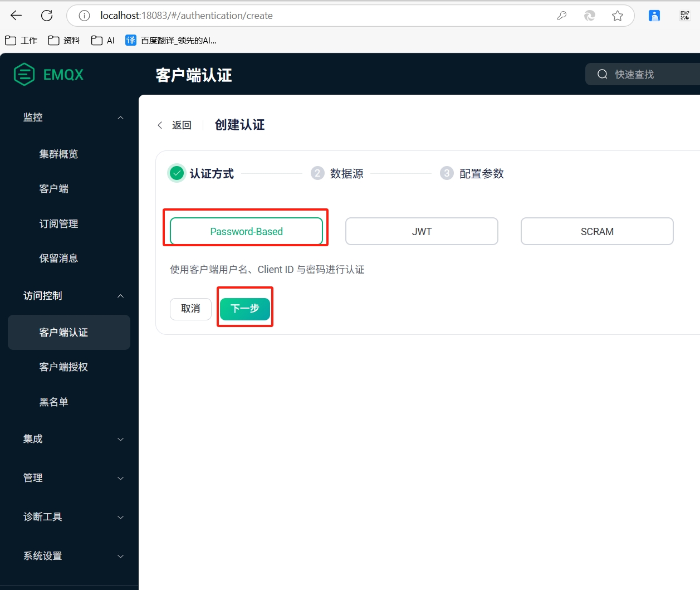Click the 创建认证 heading
The height and width of the screenshot is (590, 700).
(239, 125)
